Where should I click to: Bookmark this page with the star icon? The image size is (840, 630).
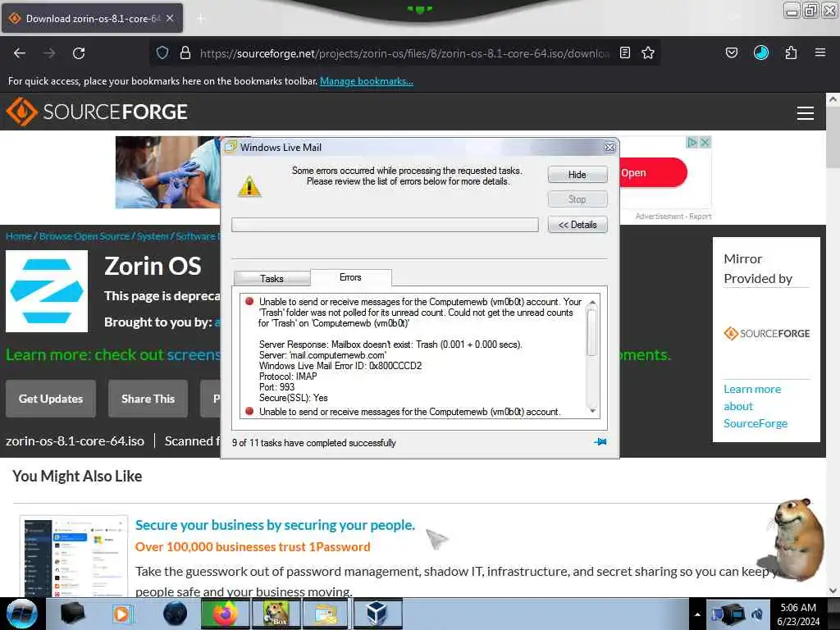[648, 52]
